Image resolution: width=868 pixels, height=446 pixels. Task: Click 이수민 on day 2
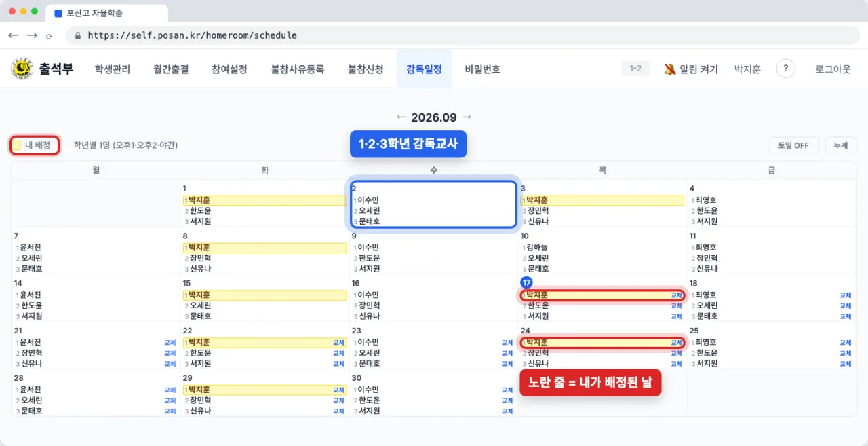(368, 200)
